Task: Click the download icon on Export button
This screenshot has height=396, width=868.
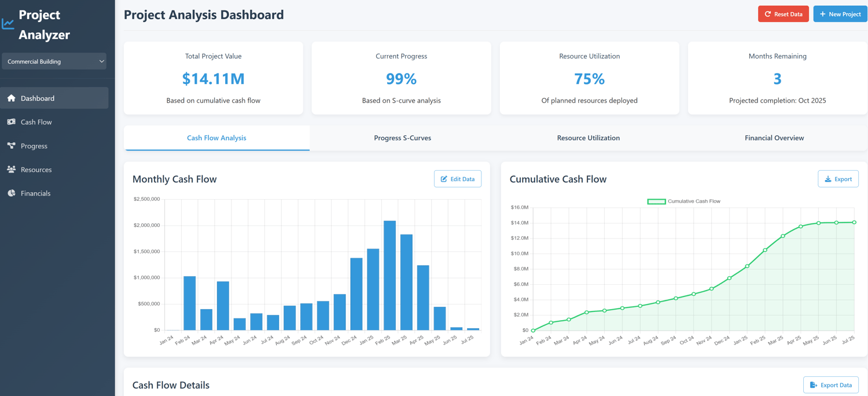Action: pos(828,179)
